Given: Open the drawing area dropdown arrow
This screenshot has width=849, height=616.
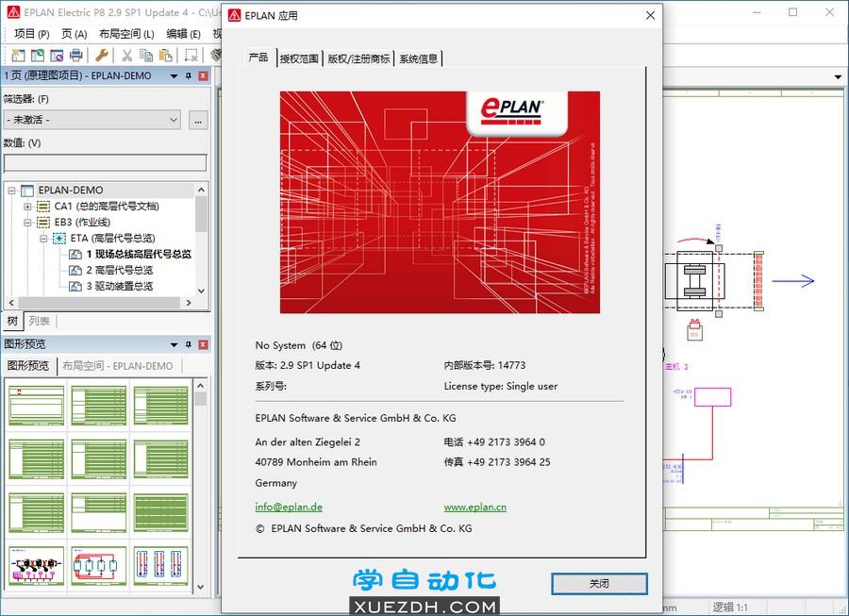Looking at the screenshot, I should click(838, 76).
